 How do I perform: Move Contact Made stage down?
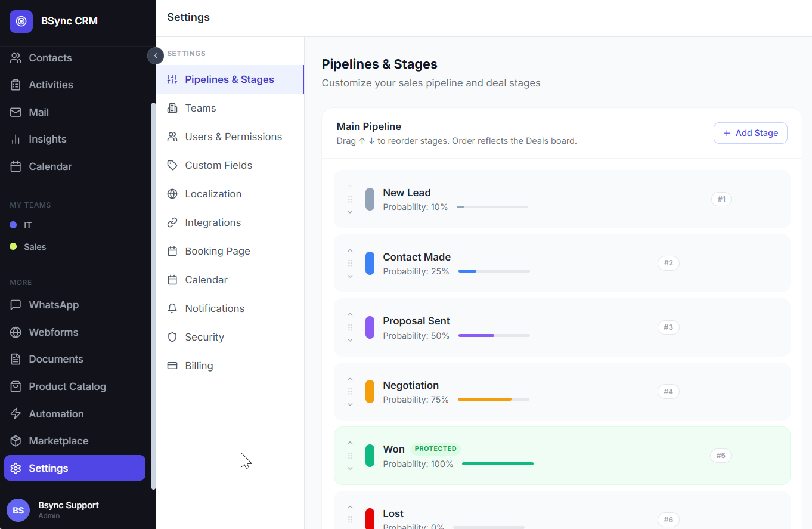point(350,276)
